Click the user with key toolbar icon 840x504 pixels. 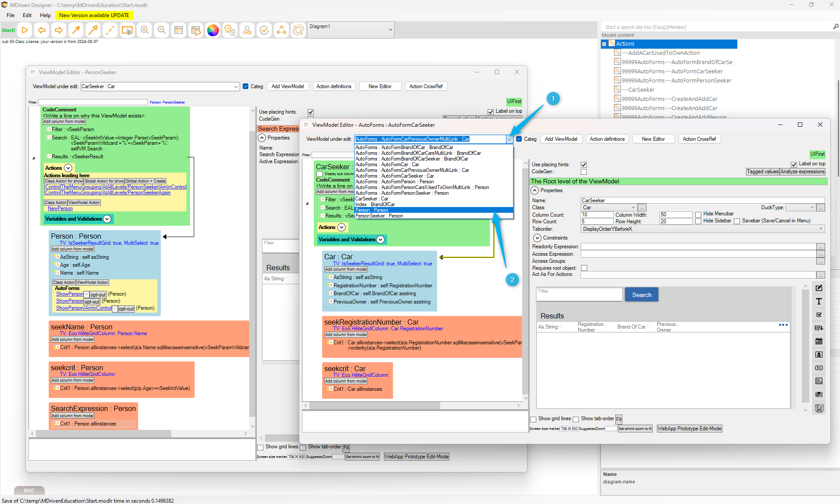[247, 30]
